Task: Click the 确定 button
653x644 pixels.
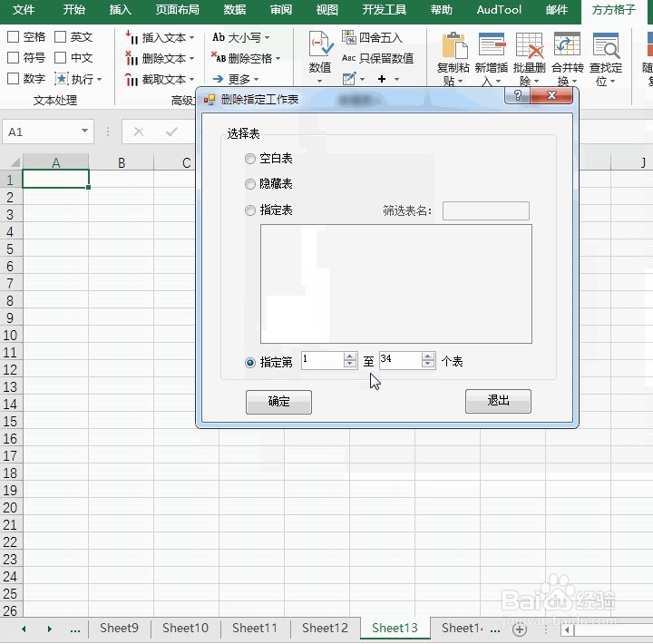Action: [x=278, y=402]
